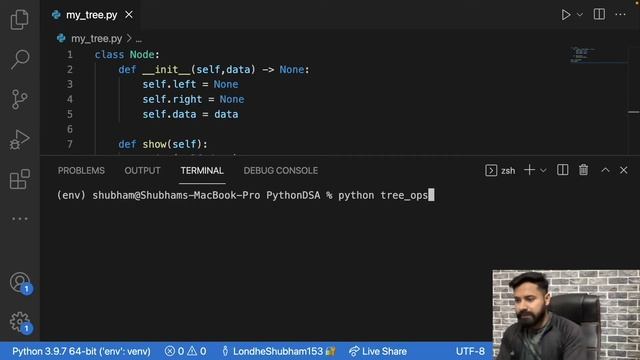Click the terminal command line prompt
The height and width of the screenshot is (360, 640).
[x=246, y=196]
